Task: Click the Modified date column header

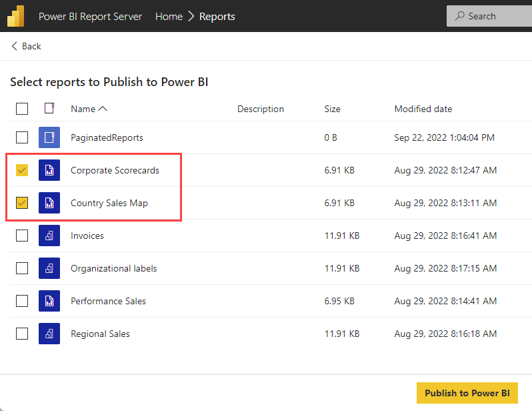Action: tap(423, 109)
